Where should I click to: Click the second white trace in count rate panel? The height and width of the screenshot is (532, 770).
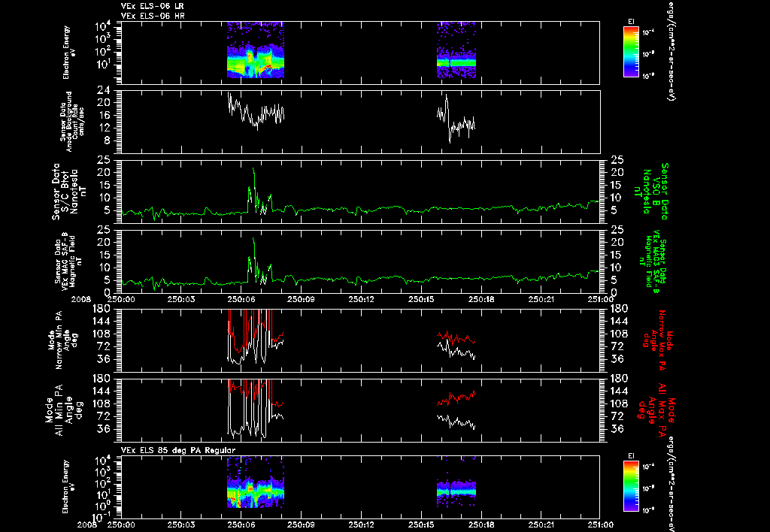(456, 118)
